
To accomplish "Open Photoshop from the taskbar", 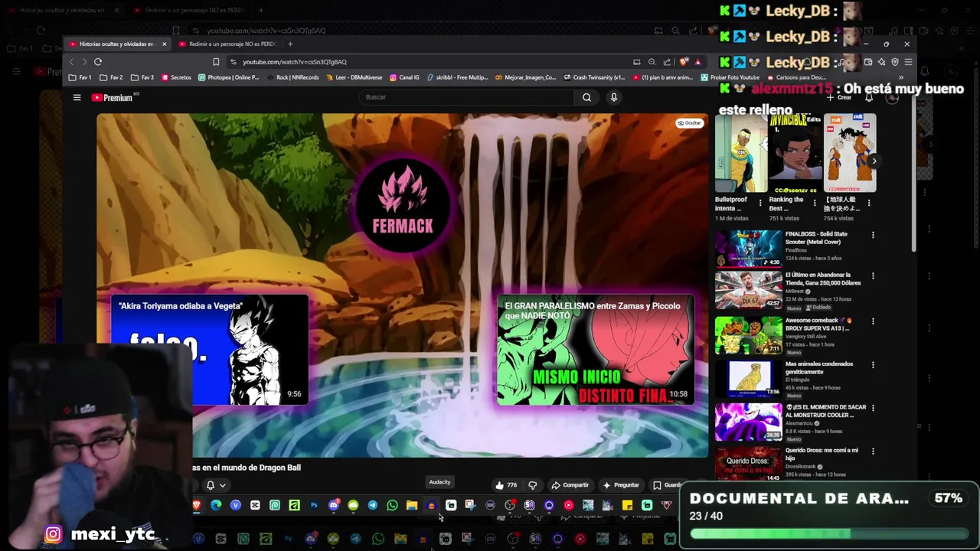I will pyautogui.click(x=314, y=505).
